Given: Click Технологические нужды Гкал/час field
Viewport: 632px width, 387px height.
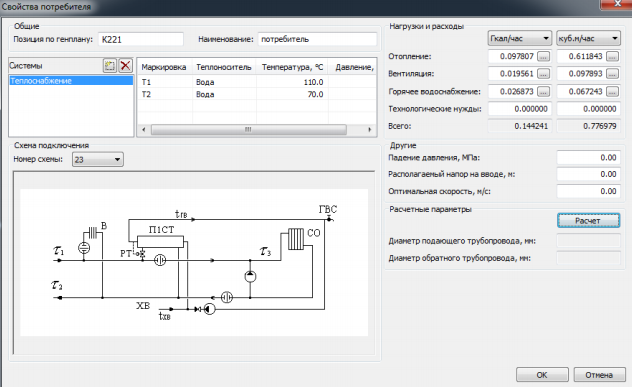Looking at the screenshot, I should tap(520, 109).
